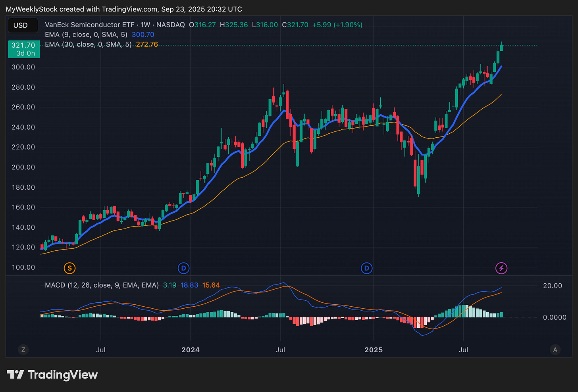Click the MACD histogram value 3.19
Viewport: 578px width, 392px height.
[x=170, y=285]
